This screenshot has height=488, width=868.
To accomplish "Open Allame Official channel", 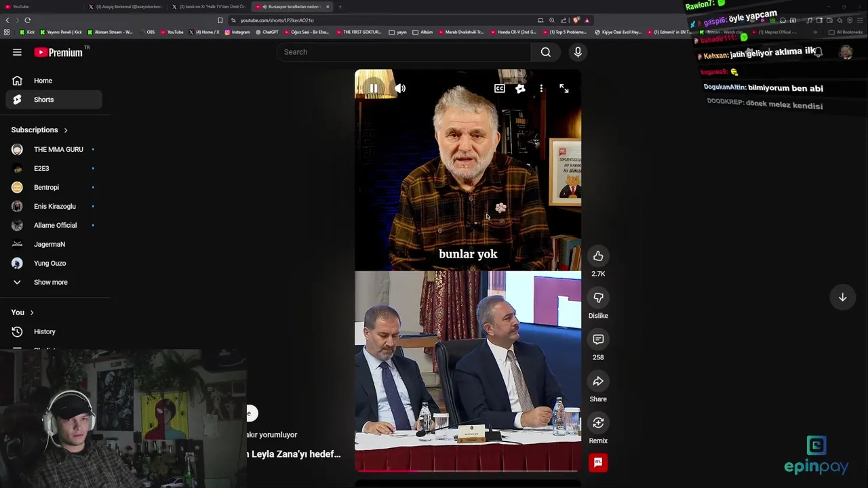I will (54, 225).
